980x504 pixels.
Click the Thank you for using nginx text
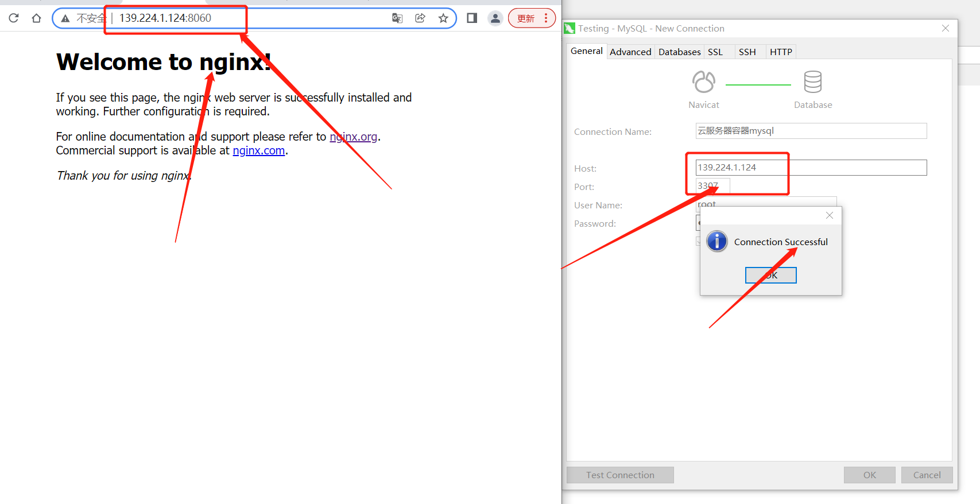124,176
